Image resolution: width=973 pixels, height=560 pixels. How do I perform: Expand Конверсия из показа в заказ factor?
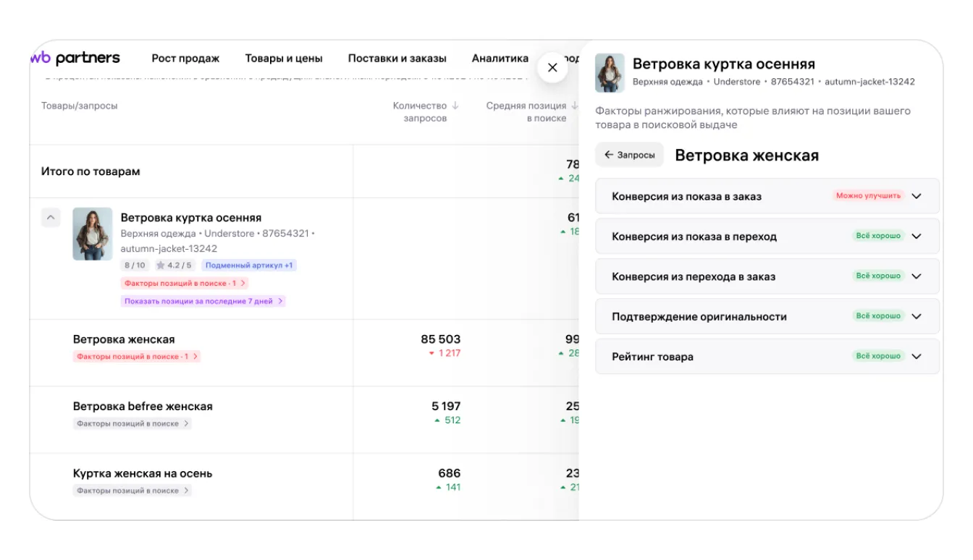(x=917, y=196)
